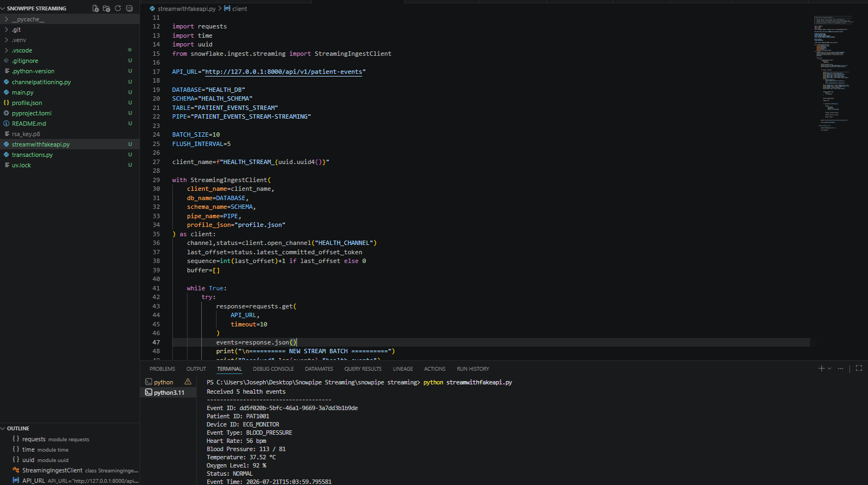Select StreamingIngestClient in the outline
Image resolution: width=868 pixels, height=485 pixels.
53,470
